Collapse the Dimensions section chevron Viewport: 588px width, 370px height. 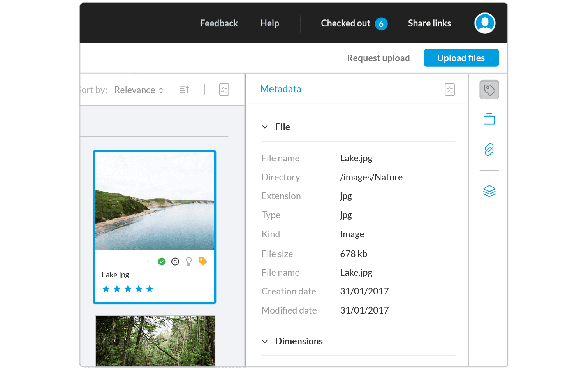point(265,342)
